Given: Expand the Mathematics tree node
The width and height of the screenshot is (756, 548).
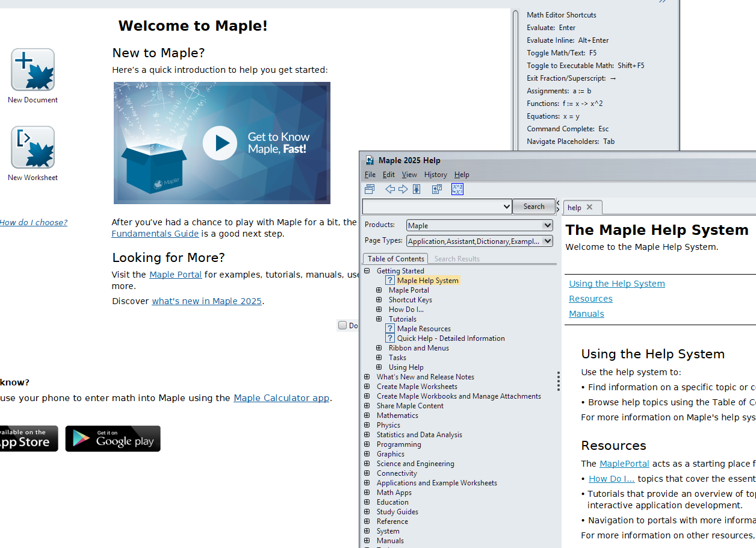Looking at the screenshot, I should tap(367, 416).
